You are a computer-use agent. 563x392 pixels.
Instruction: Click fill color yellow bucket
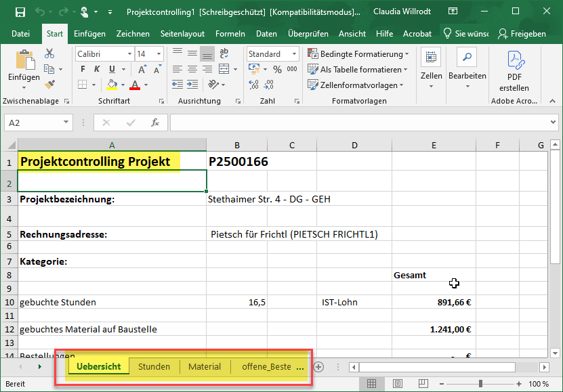[112, 85]
